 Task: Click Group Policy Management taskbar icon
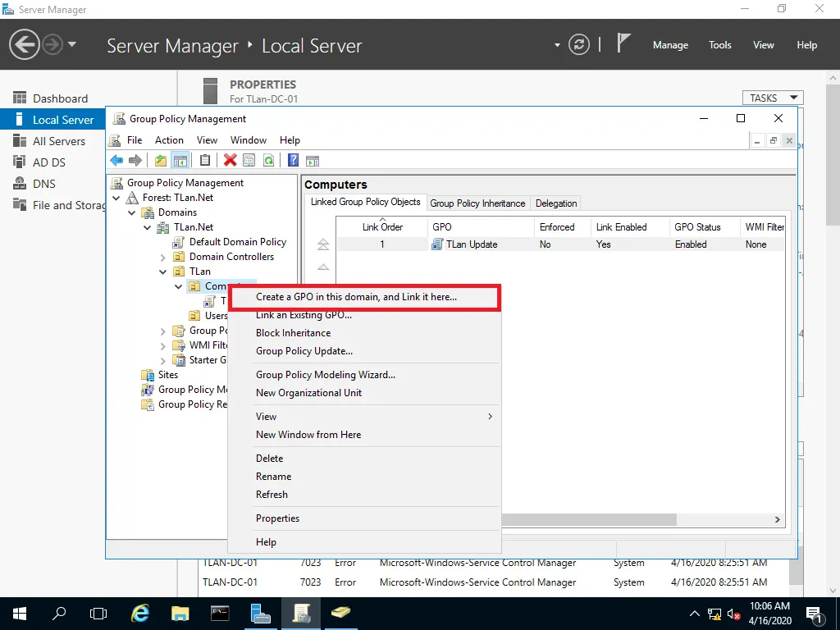click(301, 614)
